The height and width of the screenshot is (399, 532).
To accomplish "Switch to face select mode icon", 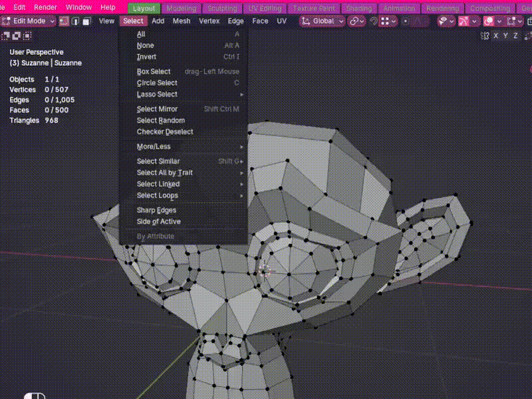I will (x=86, y=21).
